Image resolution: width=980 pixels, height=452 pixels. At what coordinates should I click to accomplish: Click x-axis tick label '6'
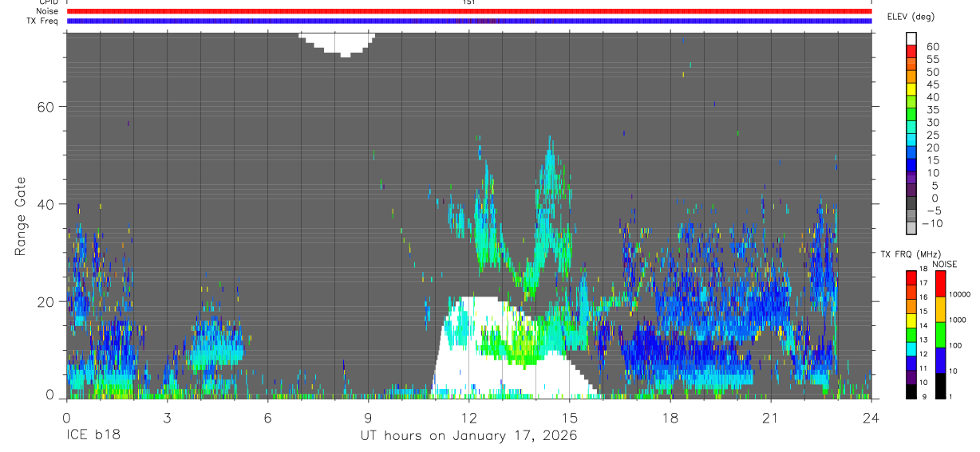[267, 418]
